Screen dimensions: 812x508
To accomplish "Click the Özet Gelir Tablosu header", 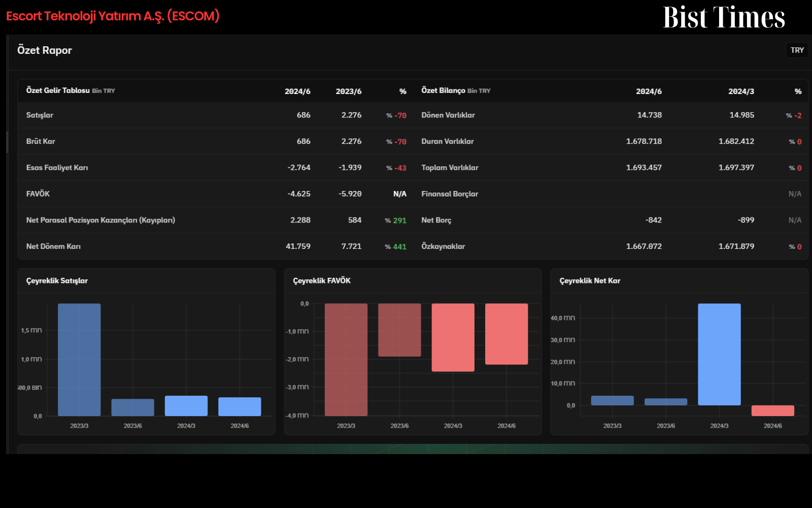I will point(71,90).
